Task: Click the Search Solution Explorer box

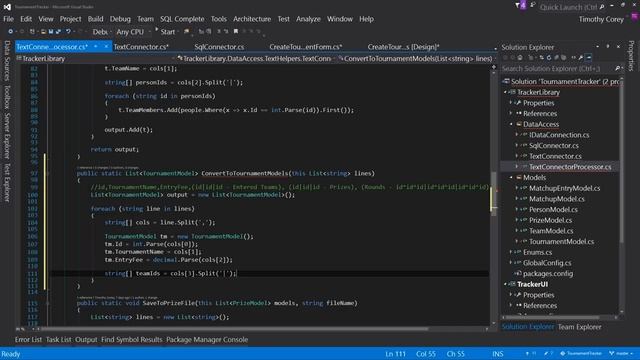Action: click(561, 69)
